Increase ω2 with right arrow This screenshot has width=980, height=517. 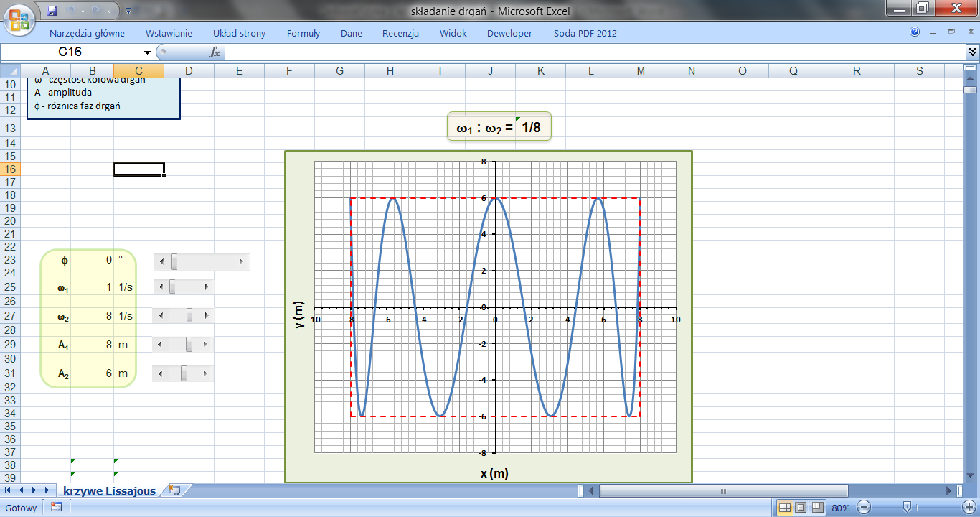pos(207,315)
